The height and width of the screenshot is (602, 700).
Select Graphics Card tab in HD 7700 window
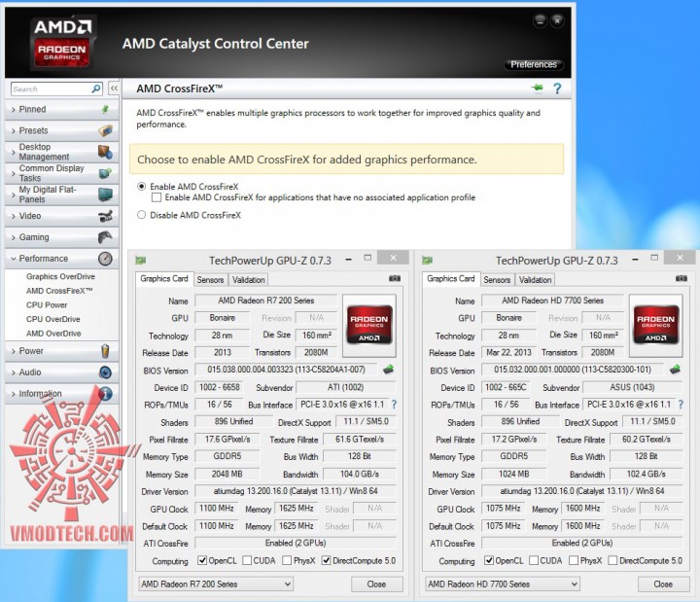pyautogui.click(x=451, y=279)
